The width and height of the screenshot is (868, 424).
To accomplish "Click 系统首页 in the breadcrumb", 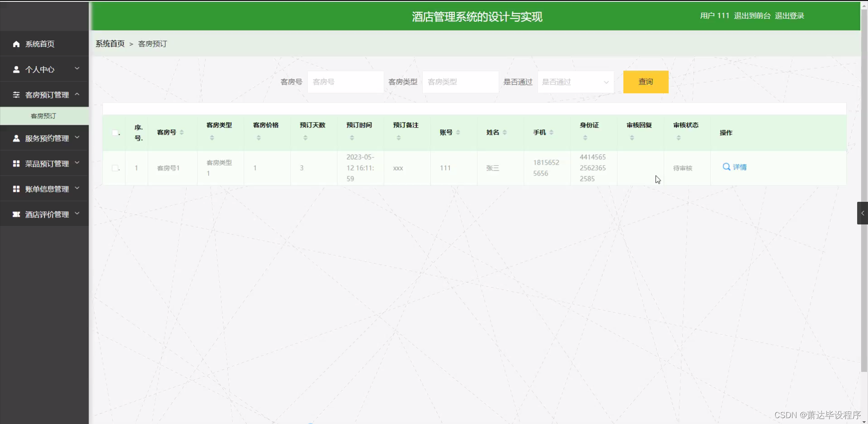I will click(109, 43).
